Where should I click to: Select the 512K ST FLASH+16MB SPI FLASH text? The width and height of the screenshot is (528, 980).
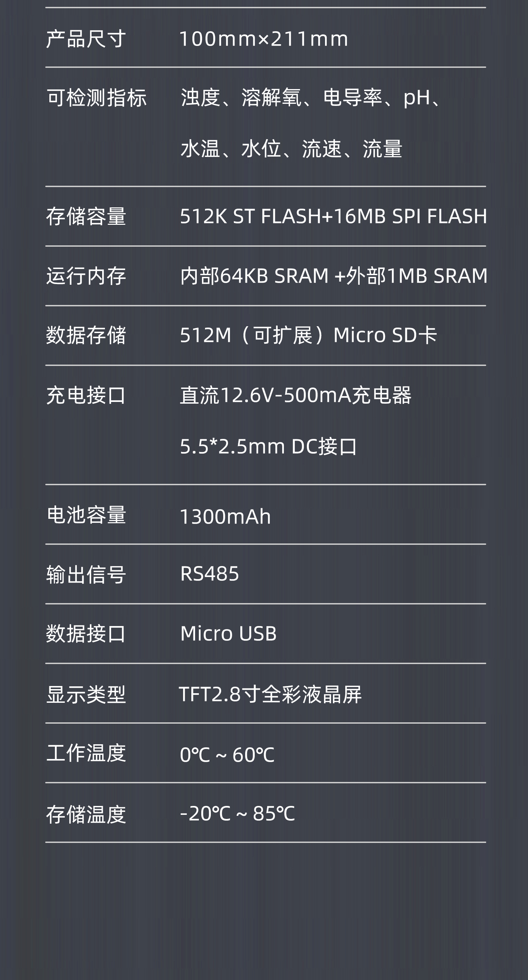pos(333,216)
